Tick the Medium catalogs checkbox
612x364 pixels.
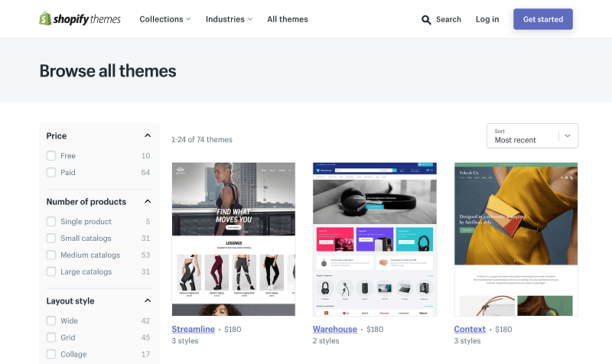pyautogui.click(x=51, y=255)
